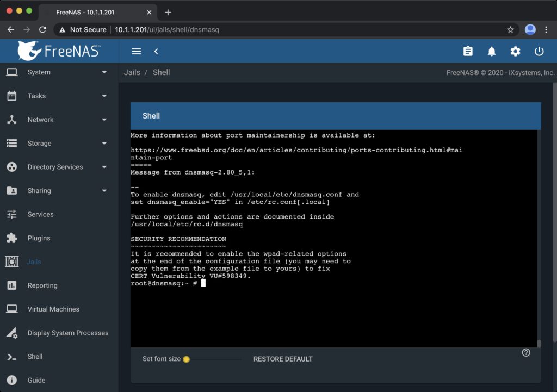Screen dimensions: 557x392
Task: Open the Virtual Machines menu item
Action: [59, 309]
